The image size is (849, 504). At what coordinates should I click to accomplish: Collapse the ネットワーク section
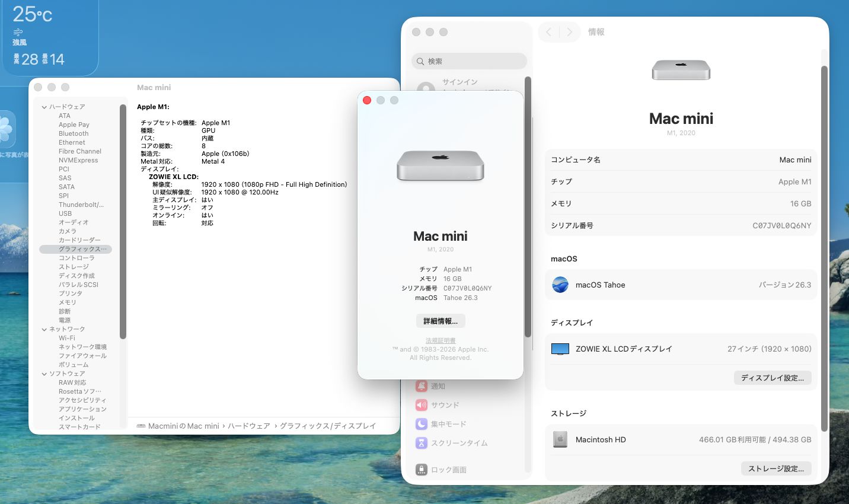tap(44, 329)
